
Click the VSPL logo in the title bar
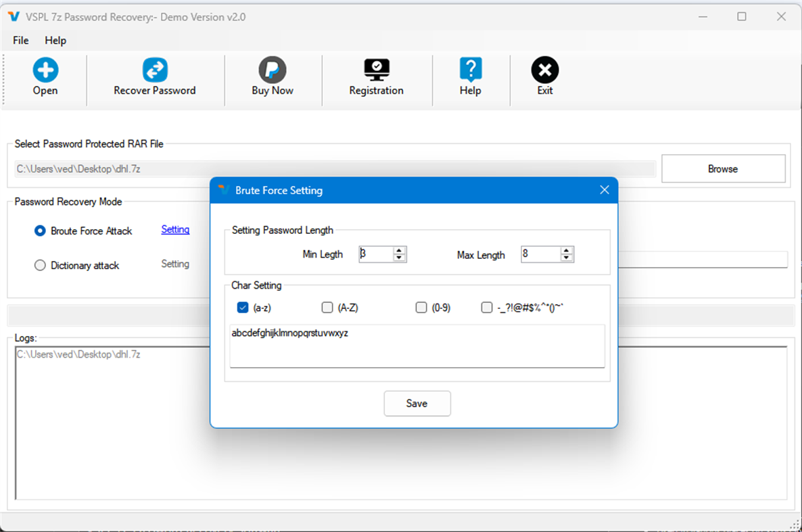pos(13,16)
